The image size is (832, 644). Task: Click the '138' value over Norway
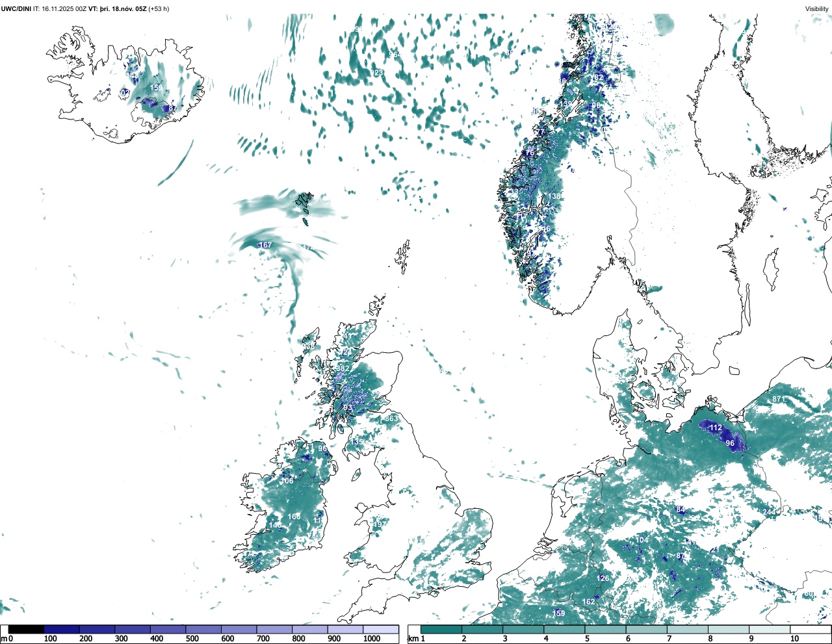click(554, 196)
